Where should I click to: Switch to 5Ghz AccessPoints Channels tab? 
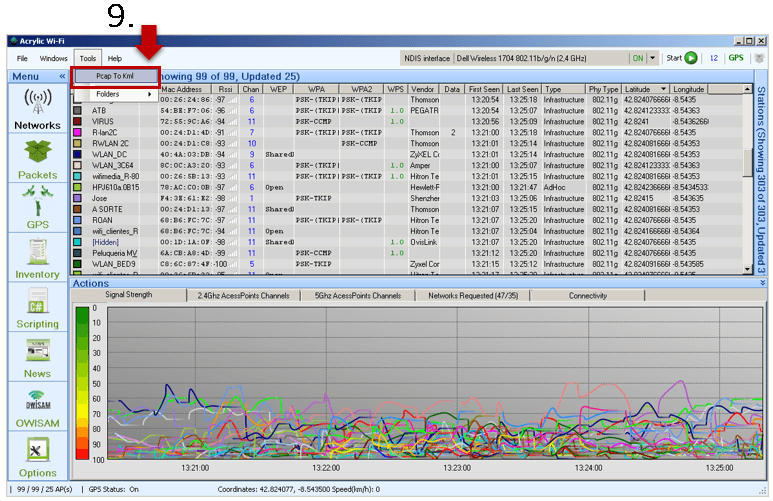pos(358,296)
